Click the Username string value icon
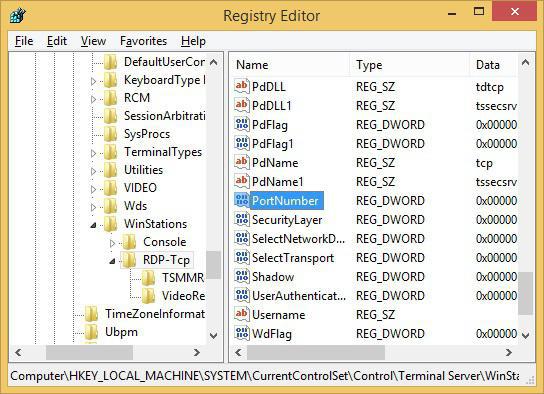The width and height of the screenshot is (544, 394). [x=241, y=314]
